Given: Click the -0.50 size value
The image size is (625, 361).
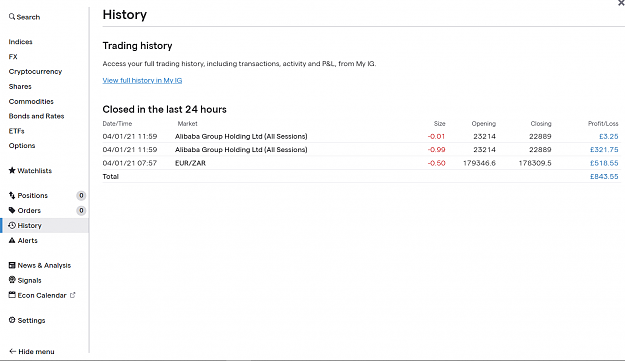Looking at the screenshot, I should (x=436, y=163).
